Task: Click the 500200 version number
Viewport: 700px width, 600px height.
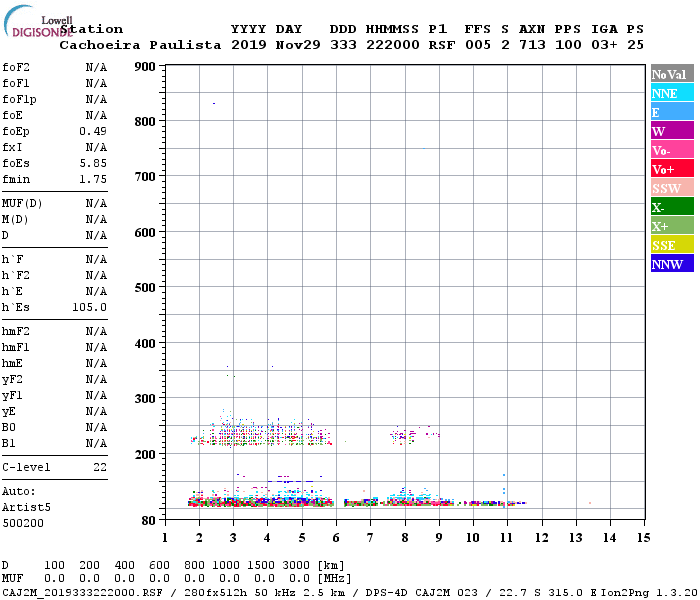Action: [x=23, y=523]
